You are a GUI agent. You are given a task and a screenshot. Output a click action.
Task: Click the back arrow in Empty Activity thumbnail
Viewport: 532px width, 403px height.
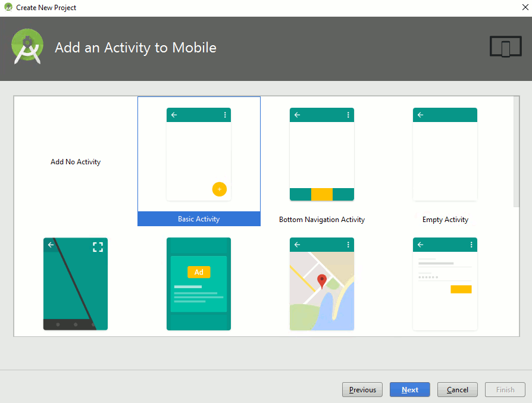pyautogui.click(x=420, y=115)
